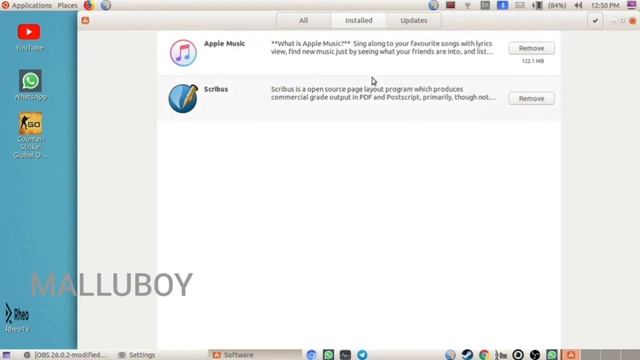Click the show desktop button in the bottom panel
640x360 pixels.
[x=6, y=355]
